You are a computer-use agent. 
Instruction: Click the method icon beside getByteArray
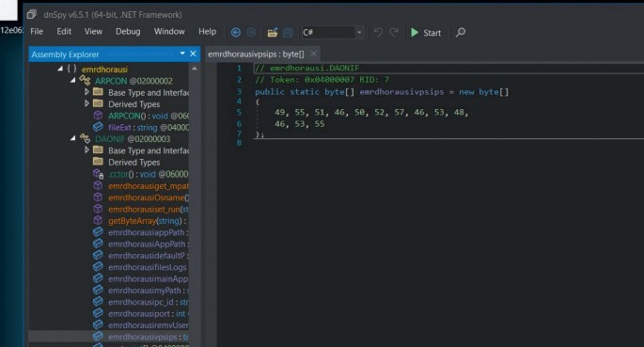tap(98, 221)
